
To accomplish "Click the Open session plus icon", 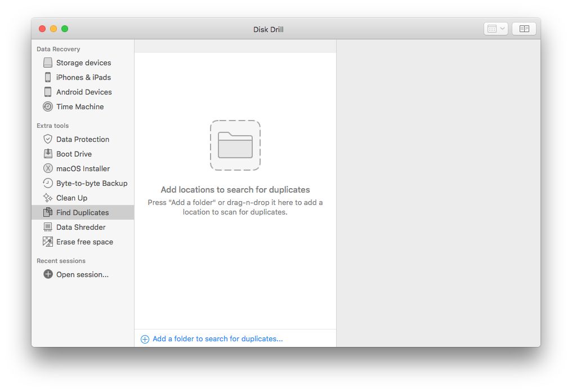I will pyautogui.click(x=48, y=274).
